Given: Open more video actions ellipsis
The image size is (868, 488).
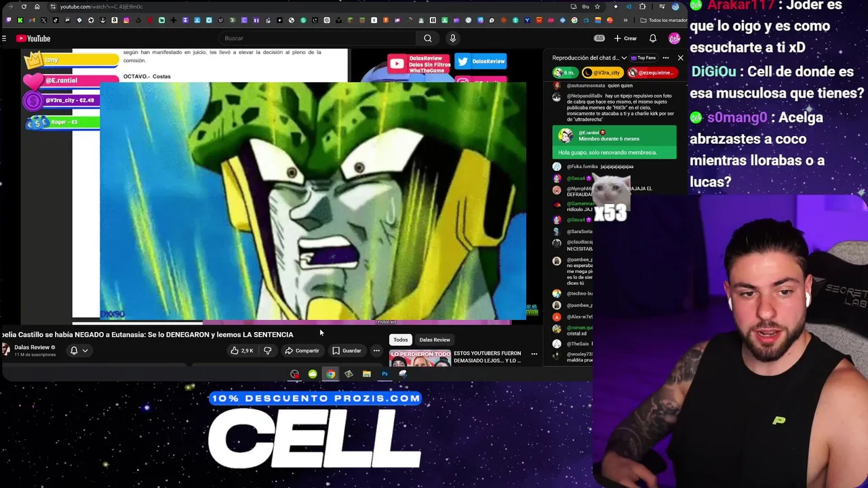Looking at the screenshot, I should coord(376,350).
